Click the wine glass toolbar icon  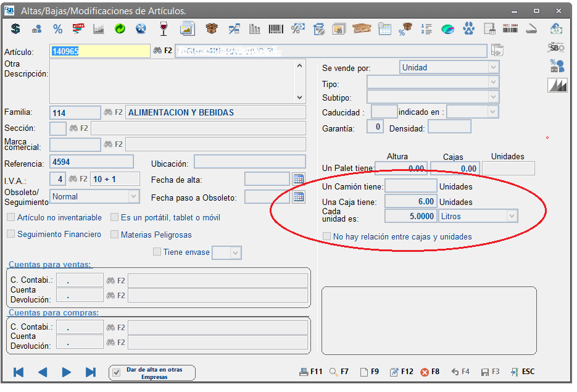[x=164, y=29]
